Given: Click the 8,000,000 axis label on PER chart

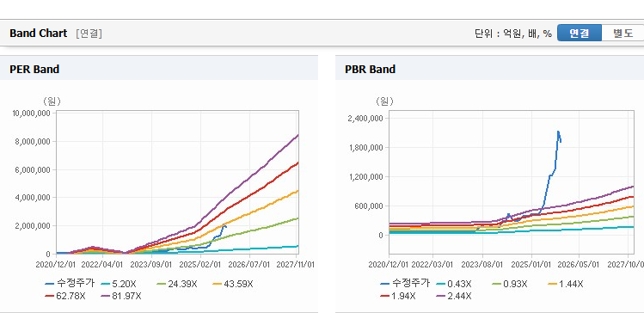Looking at the screenshot, I should point(33,141).
